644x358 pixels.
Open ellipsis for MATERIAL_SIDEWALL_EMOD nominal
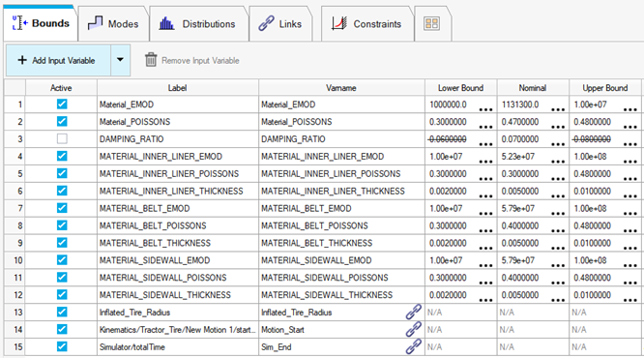pos(558,265)
